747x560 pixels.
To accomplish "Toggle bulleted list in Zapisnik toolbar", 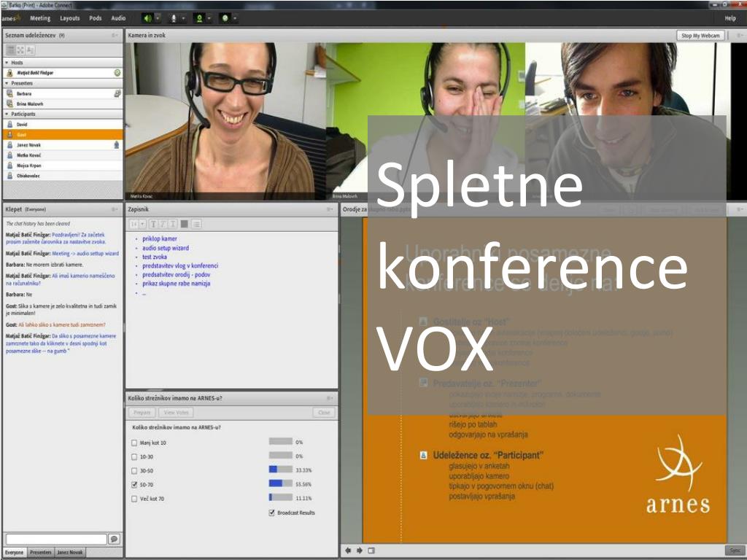I will pyautogui.click(x=196, y=224).
